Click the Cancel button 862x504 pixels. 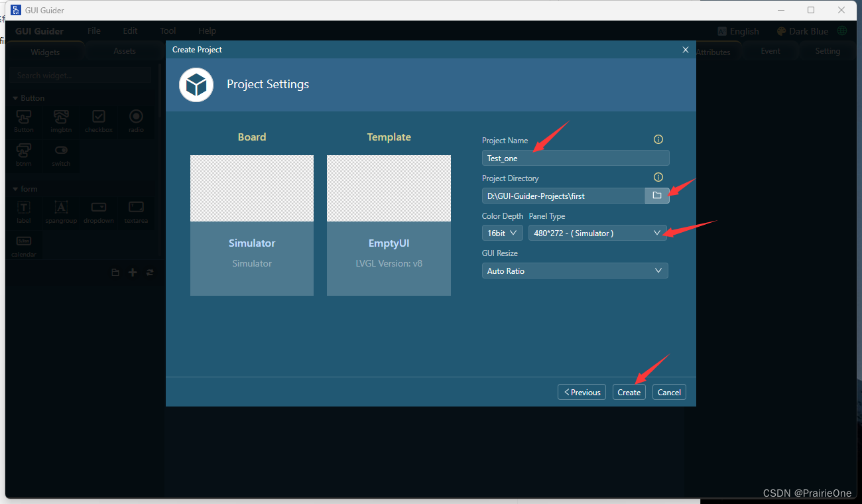669,392
